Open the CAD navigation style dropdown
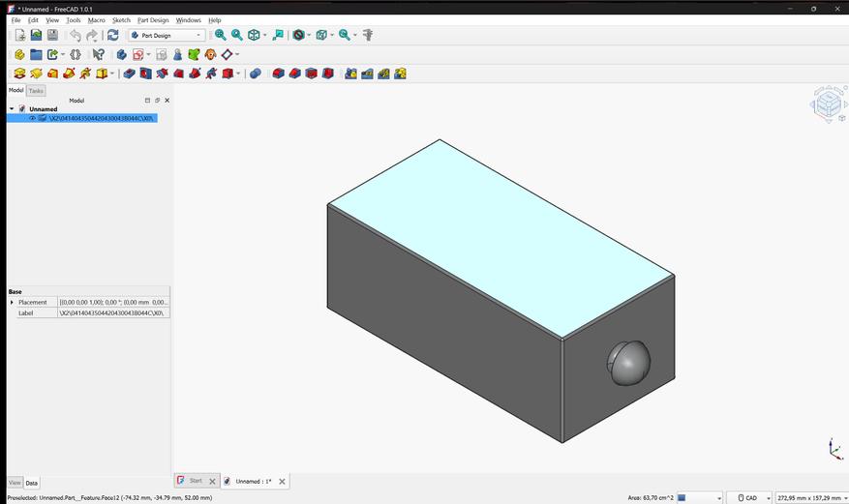 [749, 497]
